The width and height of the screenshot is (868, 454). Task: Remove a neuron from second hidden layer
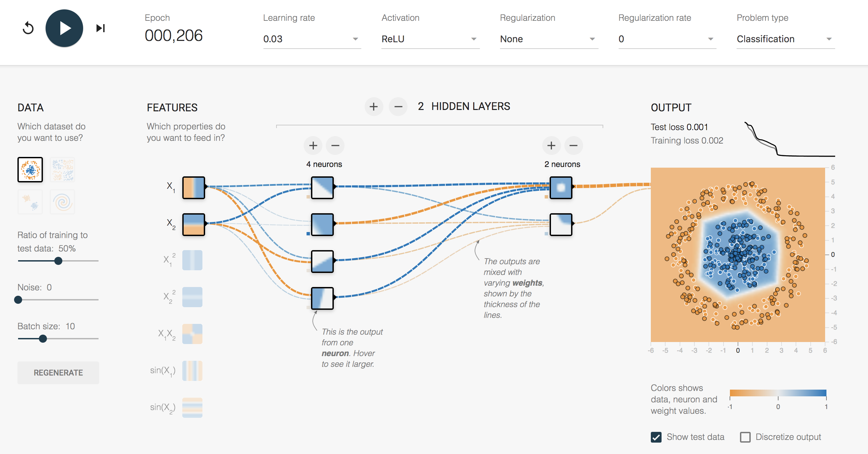click(573, 146)
